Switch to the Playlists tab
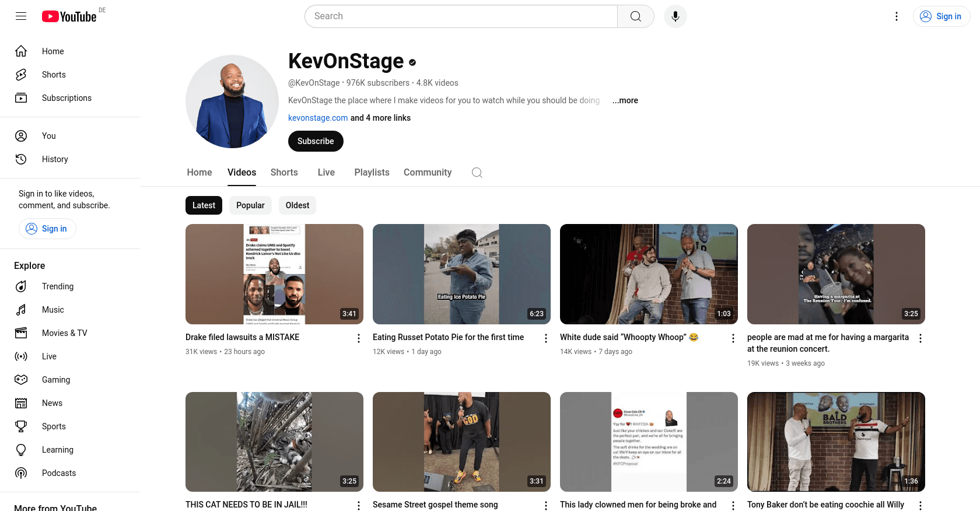 point(372,173)
